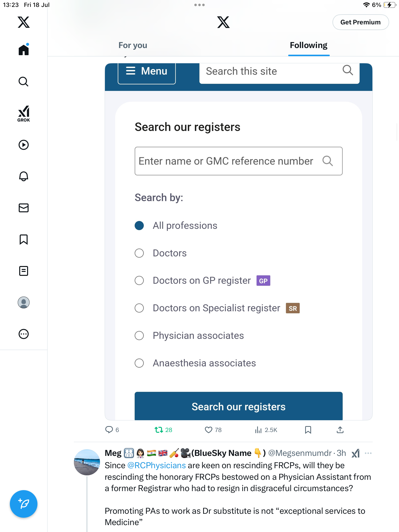Open Bookmarks in the left sidebar
Screen dimensions: 399x532
24,239
